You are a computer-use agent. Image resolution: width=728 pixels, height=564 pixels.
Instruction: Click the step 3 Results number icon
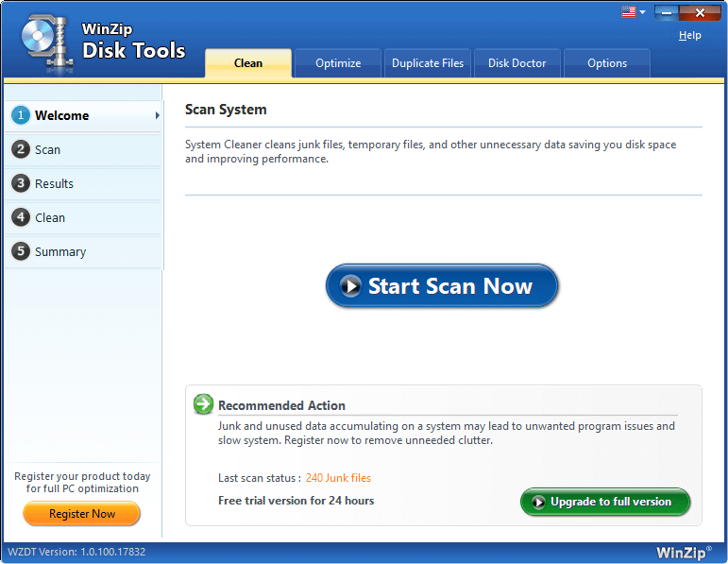point(21,183)
